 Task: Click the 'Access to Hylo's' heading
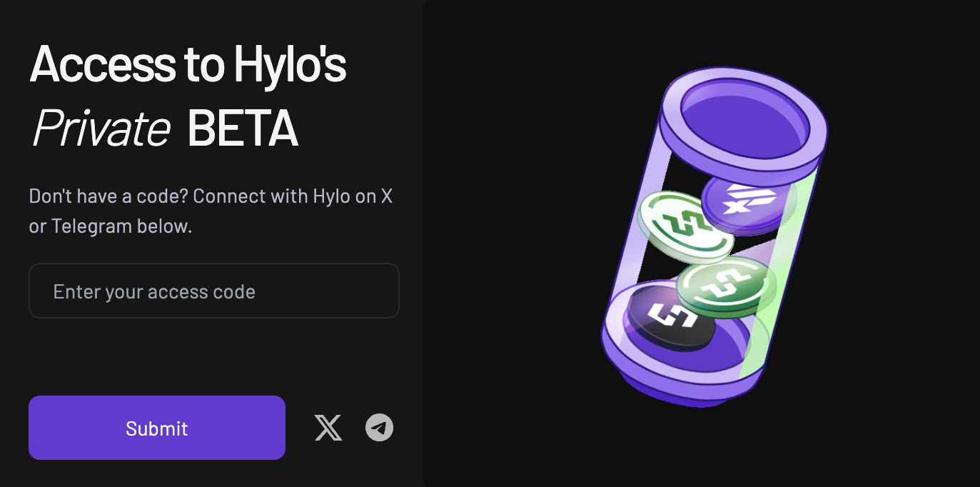click(188, 64)
